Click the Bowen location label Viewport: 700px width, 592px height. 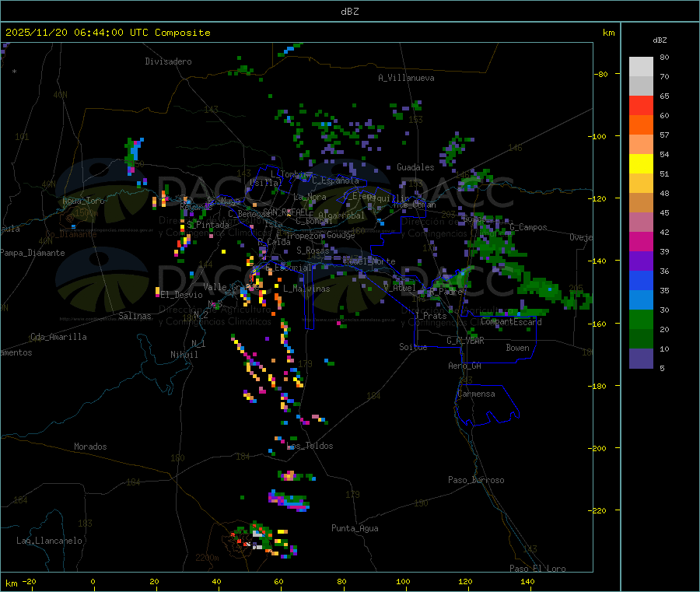click(x=517, y=348)
